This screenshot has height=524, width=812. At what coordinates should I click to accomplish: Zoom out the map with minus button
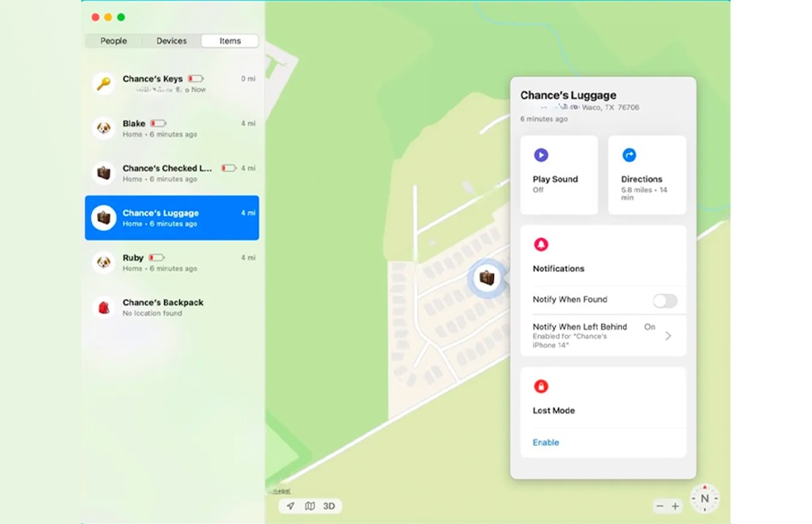tap(659, 506)
